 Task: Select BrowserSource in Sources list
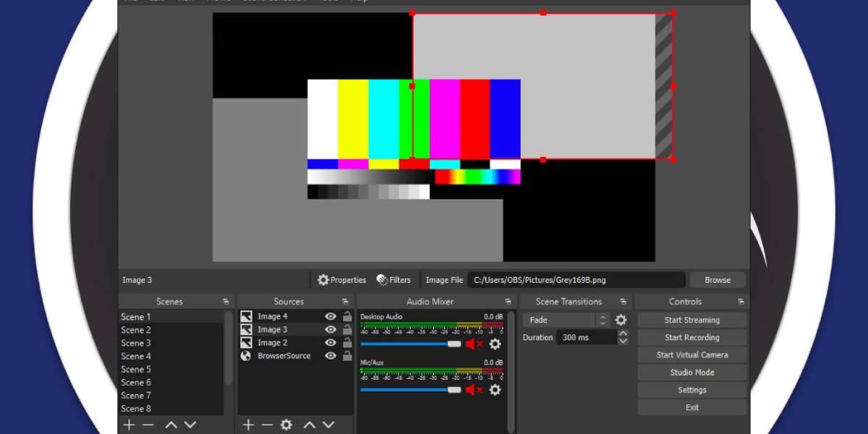(x=284, y=356)
